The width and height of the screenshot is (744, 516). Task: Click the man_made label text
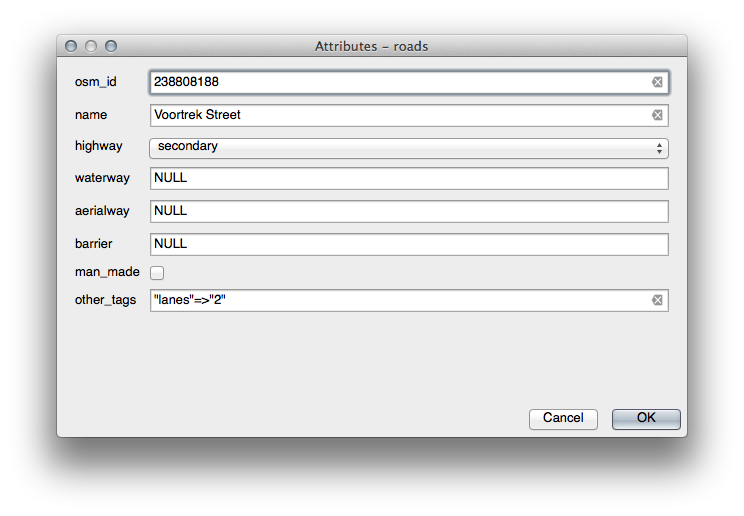pyautogui.click(x=107, y=272)
